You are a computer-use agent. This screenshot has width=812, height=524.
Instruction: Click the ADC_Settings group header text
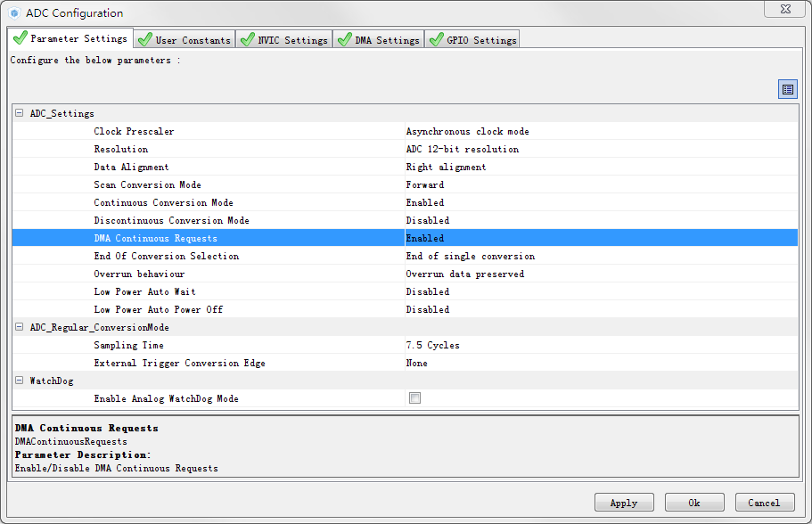62,113
